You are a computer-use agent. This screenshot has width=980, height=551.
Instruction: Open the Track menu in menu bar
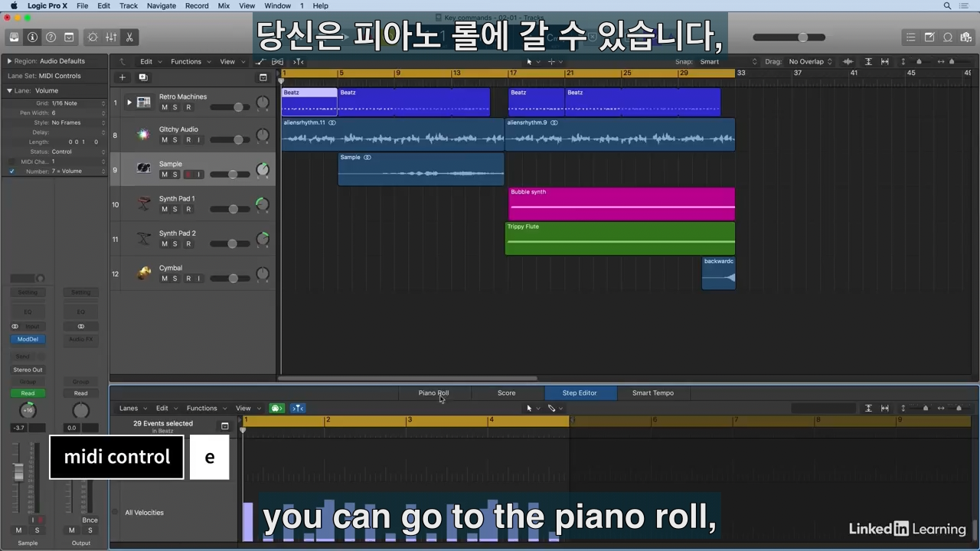129,5
